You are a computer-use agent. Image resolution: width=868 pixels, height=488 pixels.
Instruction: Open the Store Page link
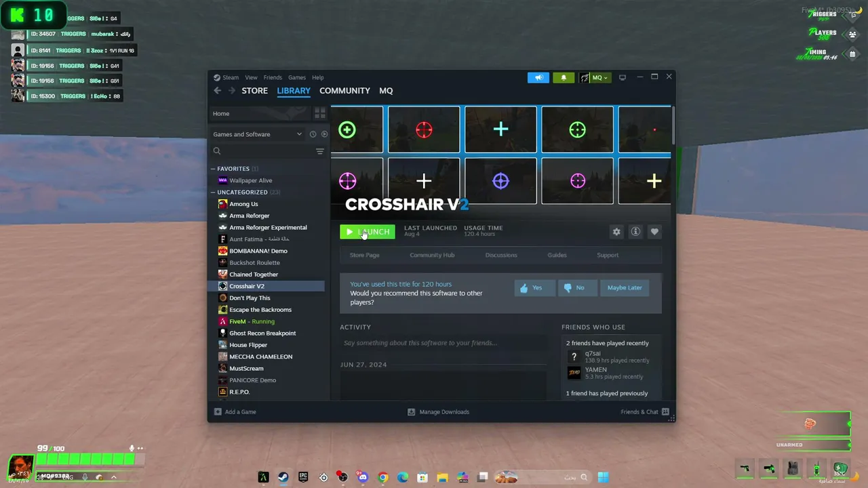[x=364, y=255]
